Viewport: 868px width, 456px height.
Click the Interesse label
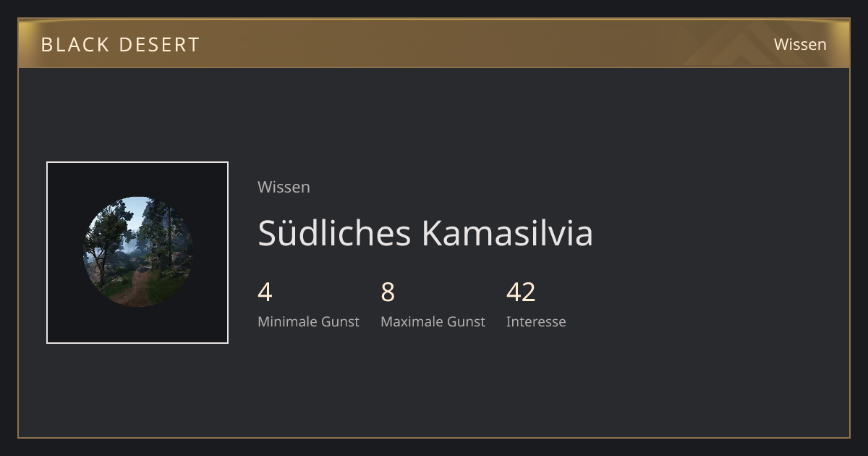(x=536, y=321)
